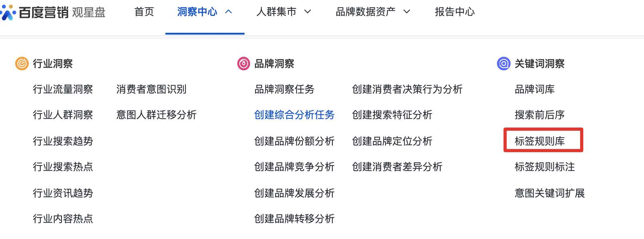
Task: Choose 消费者意图识别 menu entry
Action: (151, 90)
